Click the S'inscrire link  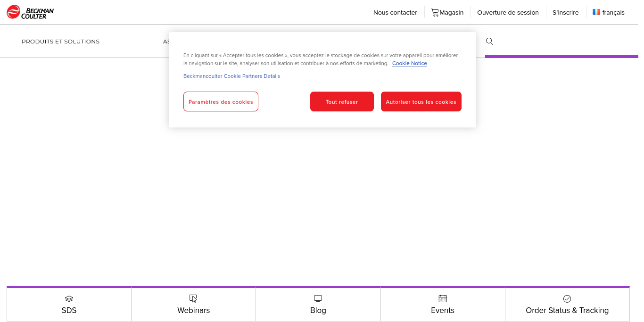(565, 13)
